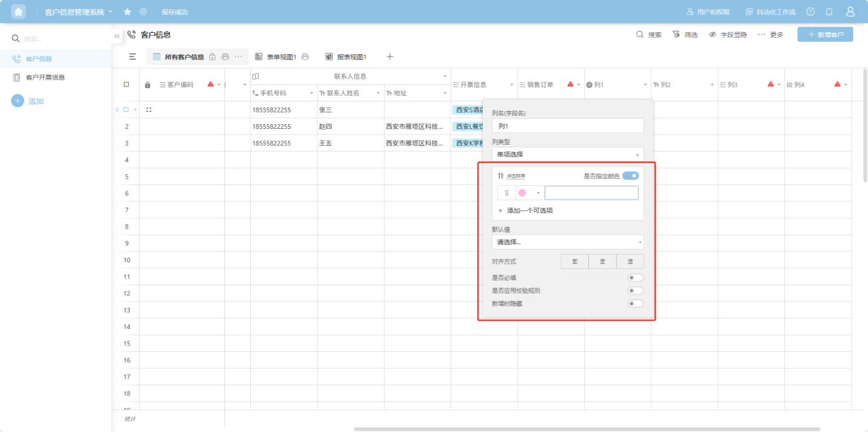Enable the 是否必填 toggle
Image resolution: width=868 pixels, height=432 pixels.
[636, 278]
